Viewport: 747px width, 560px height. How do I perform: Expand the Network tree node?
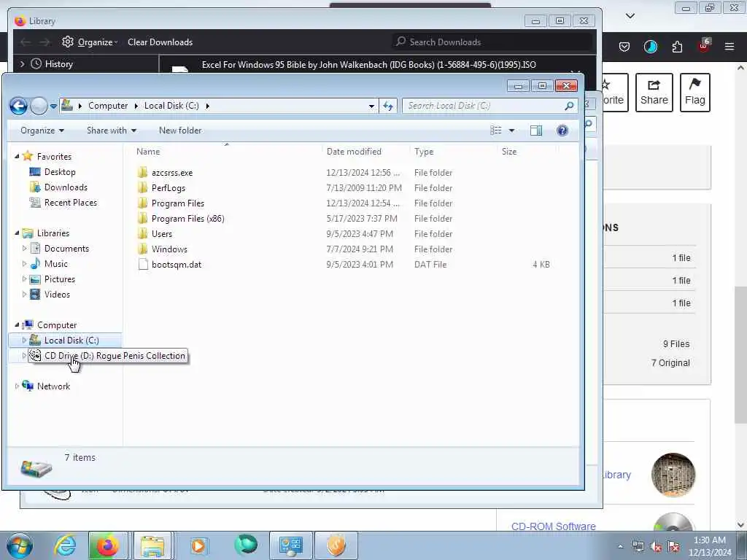pyautogui.click(x=18, y=386)
